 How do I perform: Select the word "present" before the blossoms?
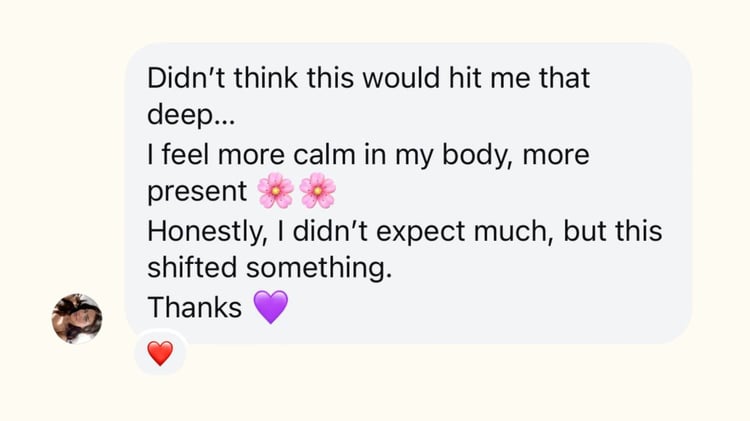197,191
